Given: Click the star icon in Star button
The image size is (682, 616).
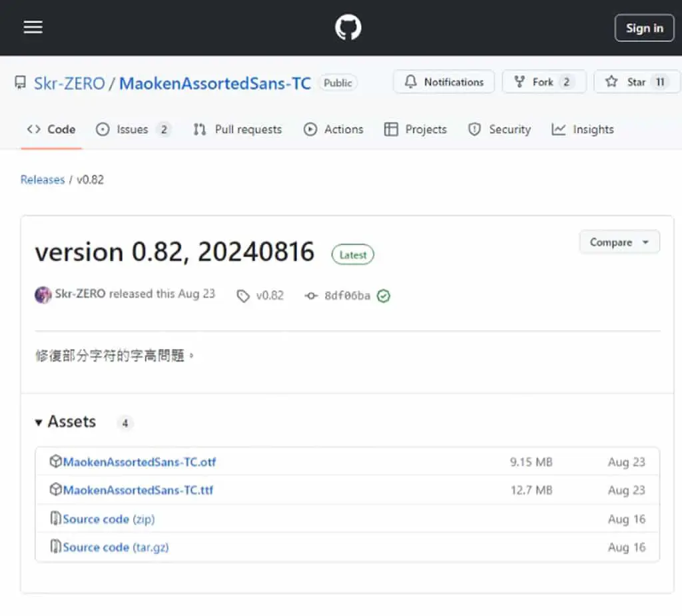Looking at the screenshot, I should click(611, 81).
